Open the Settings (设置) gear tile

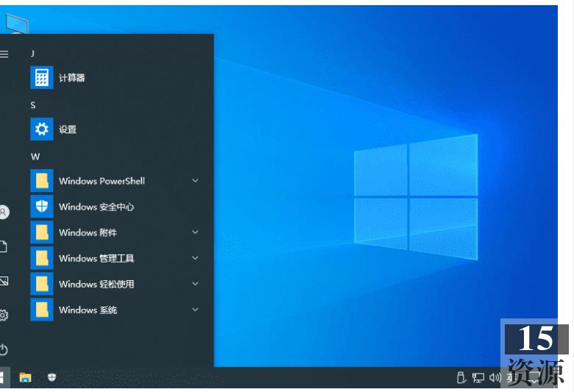coord(42,129)
